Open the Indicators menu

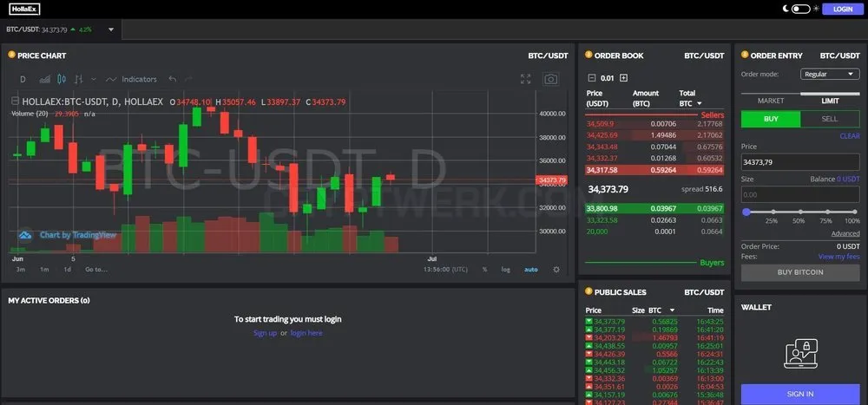point(132,79)
